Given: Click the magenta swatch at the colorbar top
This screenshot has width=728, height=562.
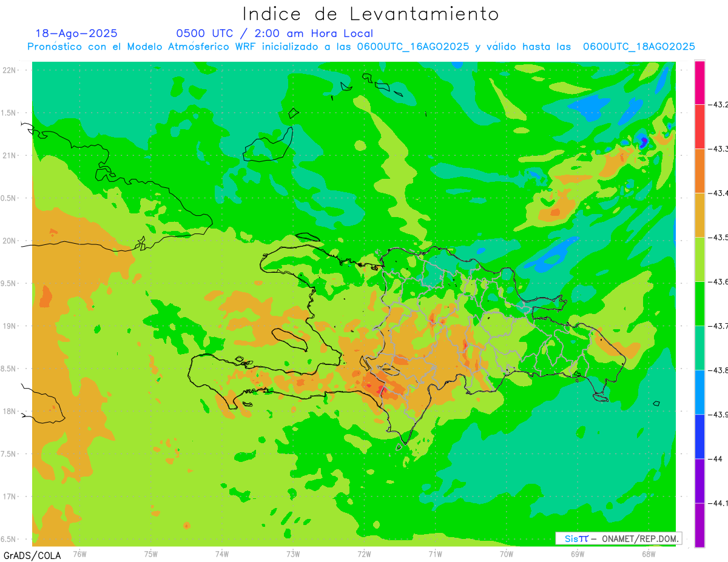Looking at the screenshot, I should pyautogui.click(x=699, y=82).
